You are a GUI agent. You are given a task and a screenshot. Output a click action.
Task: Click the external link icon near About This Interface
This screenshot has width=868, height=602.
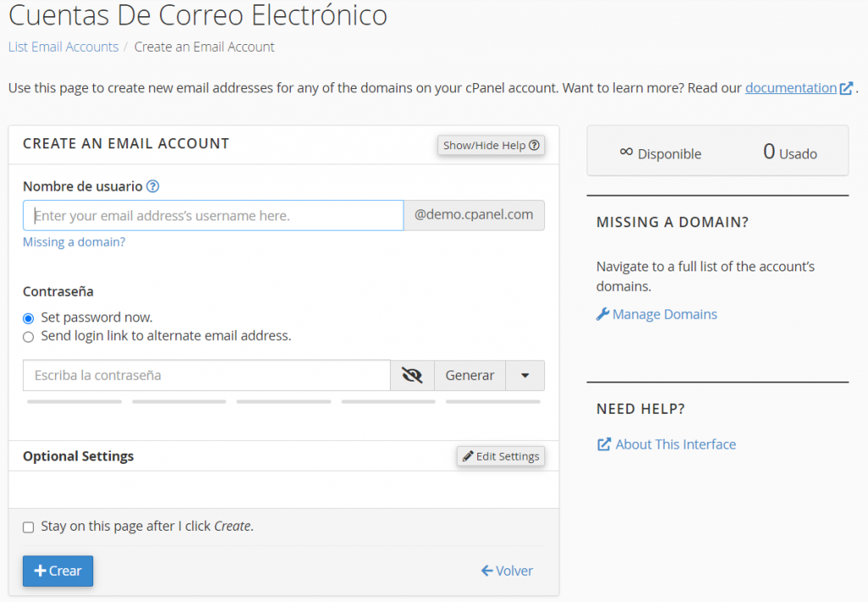pyautogui.click(x=604, y=443)
